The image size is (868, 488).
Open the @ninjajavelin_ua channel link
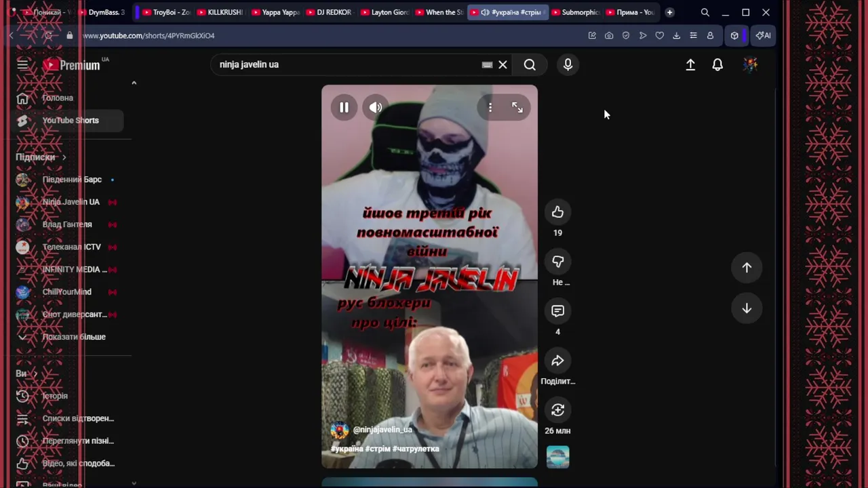coord(382,430)
